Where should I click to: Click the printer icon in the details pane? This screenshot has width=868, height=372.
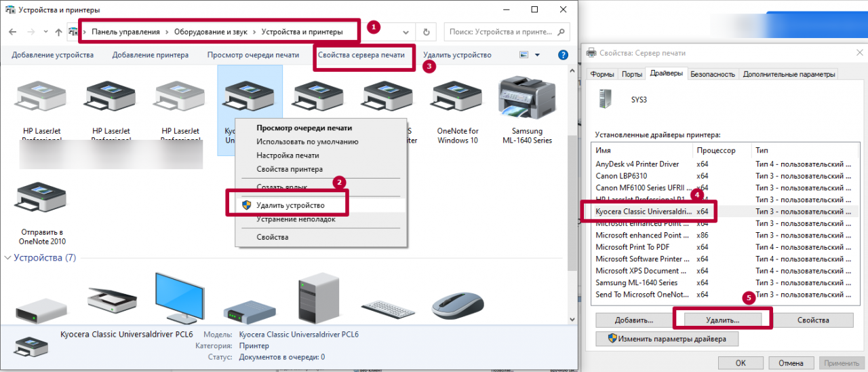(30, 345)
